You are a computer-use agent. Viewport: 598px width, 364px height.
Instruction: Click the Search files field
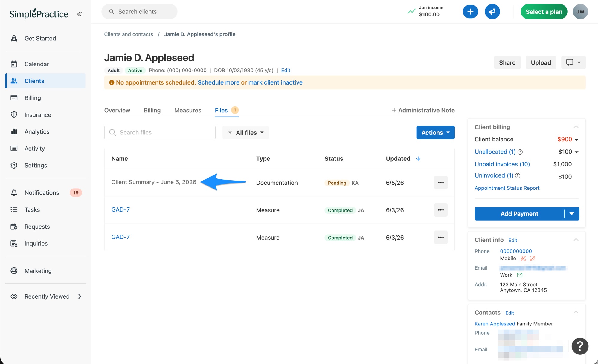(x=160, y=132)
